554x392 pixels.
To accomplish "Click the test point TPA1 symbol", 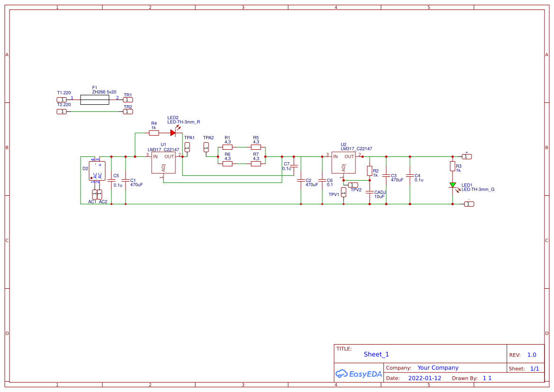I will [187, 148].
